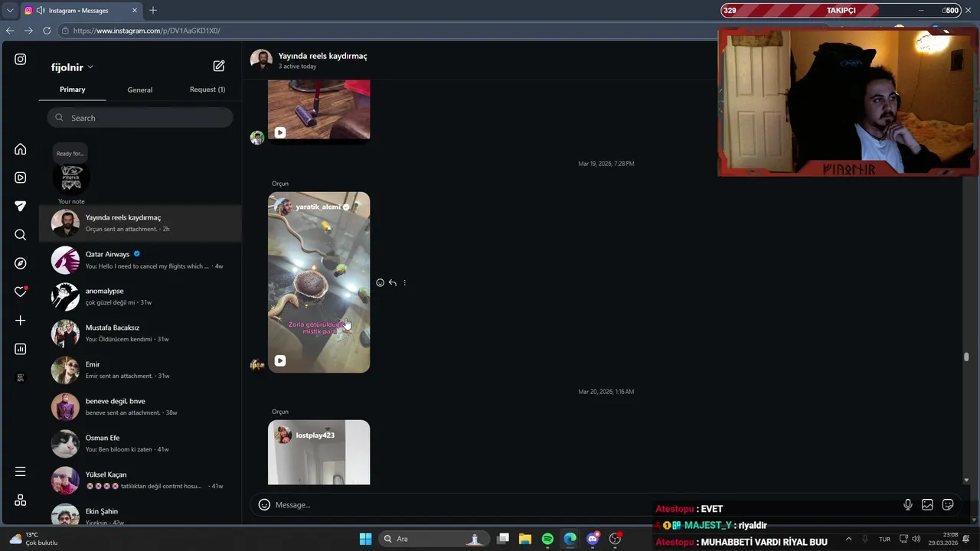The width and height of the screenshot is (980, 551).
Task: Mute the Instagram tab audio icon
Action: point(40,11)
